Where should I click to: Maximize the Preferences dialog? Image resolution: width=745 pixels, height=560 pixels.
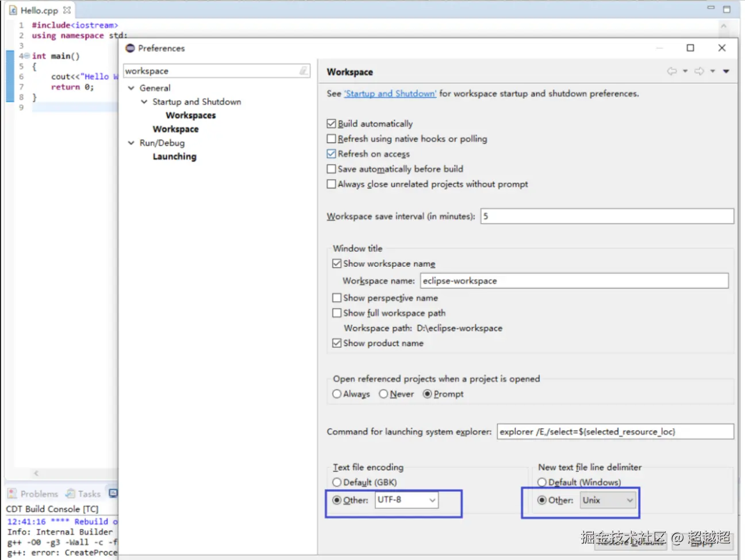(690, 48)
